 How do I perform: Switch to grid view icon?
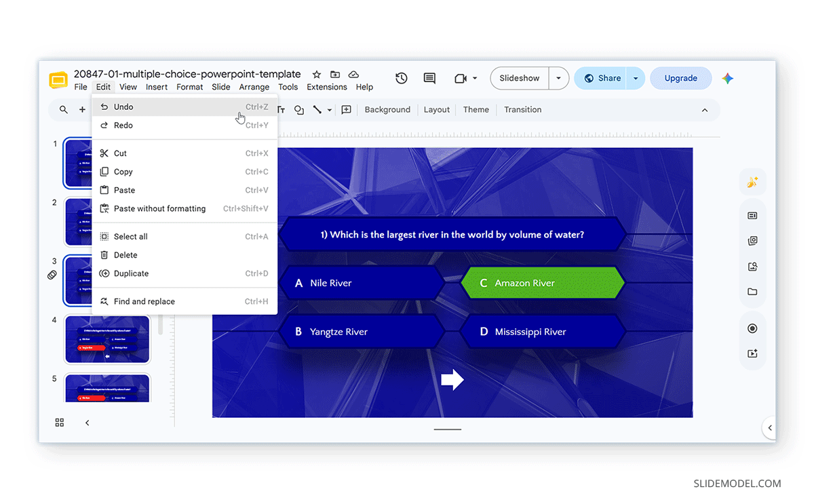[60, 423]
